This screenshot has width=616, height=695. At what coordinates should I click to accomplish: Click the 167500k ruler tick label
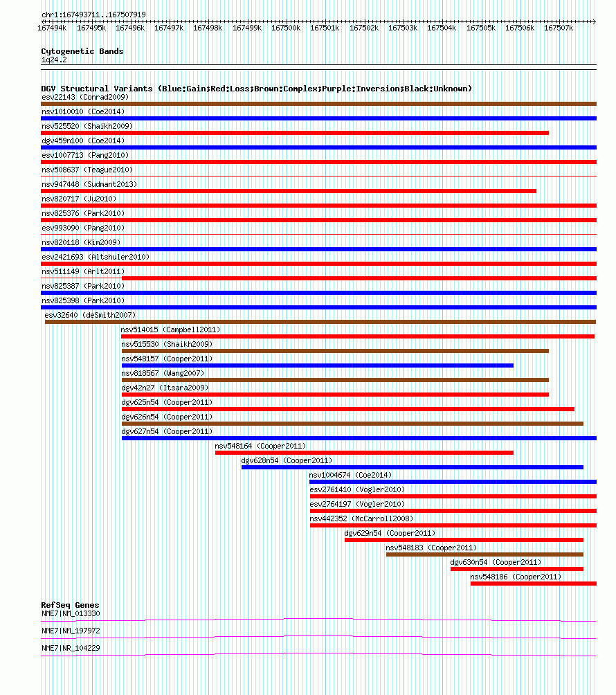tap(286, 28)
